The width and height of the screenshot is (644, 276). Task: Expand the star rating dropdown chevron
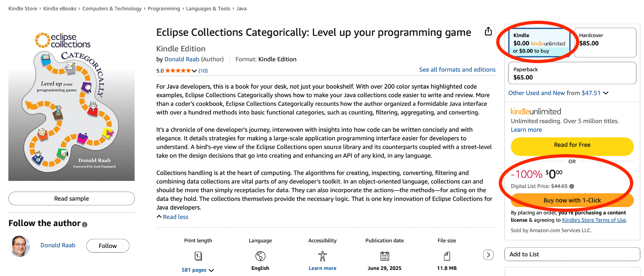pos(194,71)
